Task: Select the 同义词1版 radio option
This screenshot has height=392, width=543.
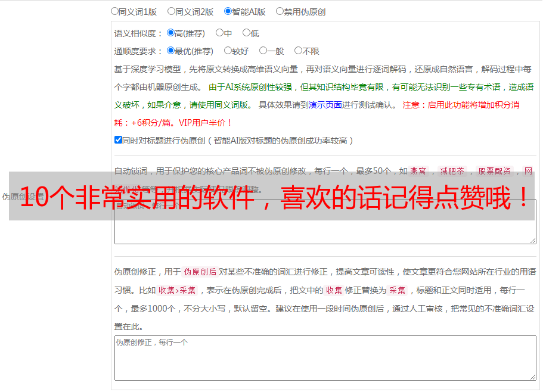Action: click(x=114, y=11)
